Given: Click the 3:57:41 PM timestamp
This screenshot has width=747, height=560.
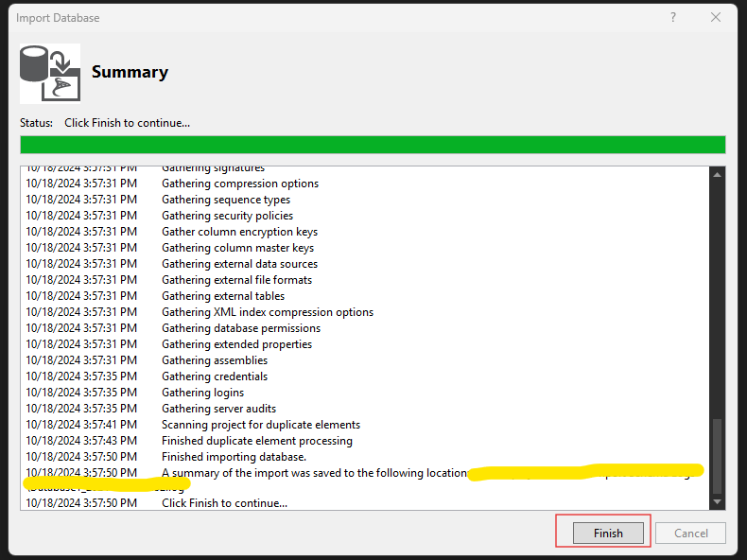Looking at the screenshot, I should [x=81, y=425].
